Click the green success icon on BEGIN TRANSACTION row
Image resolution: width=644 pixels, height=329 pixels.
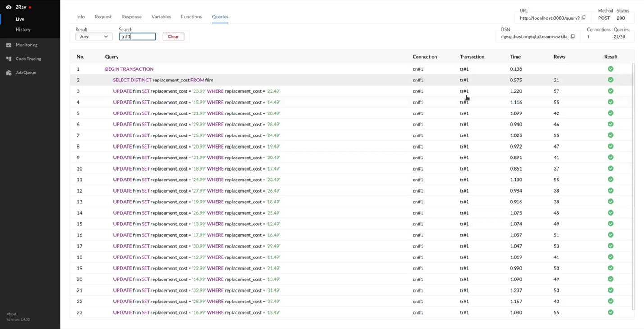point(611,68)
